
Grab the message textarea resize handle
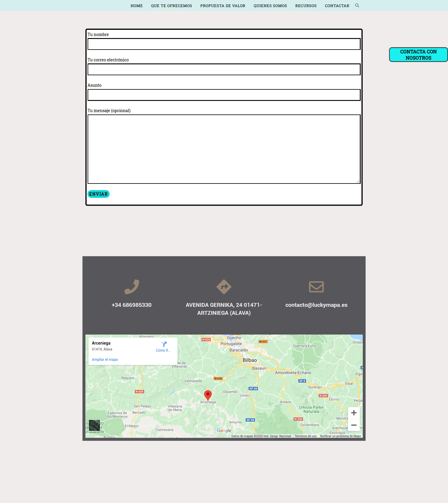point(358,181)
